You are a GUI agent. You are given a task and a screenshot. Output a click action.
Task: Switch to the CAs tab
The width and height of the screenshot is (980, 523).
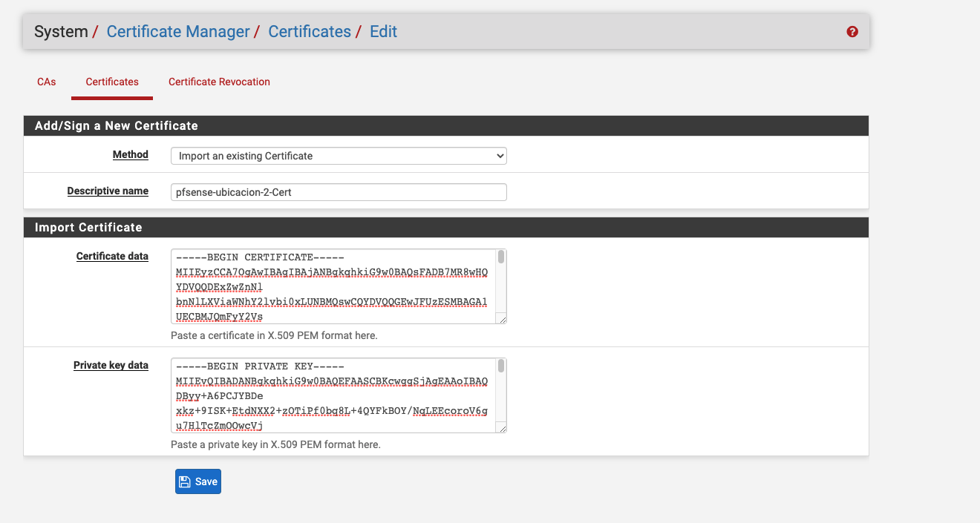coord(47,82)
